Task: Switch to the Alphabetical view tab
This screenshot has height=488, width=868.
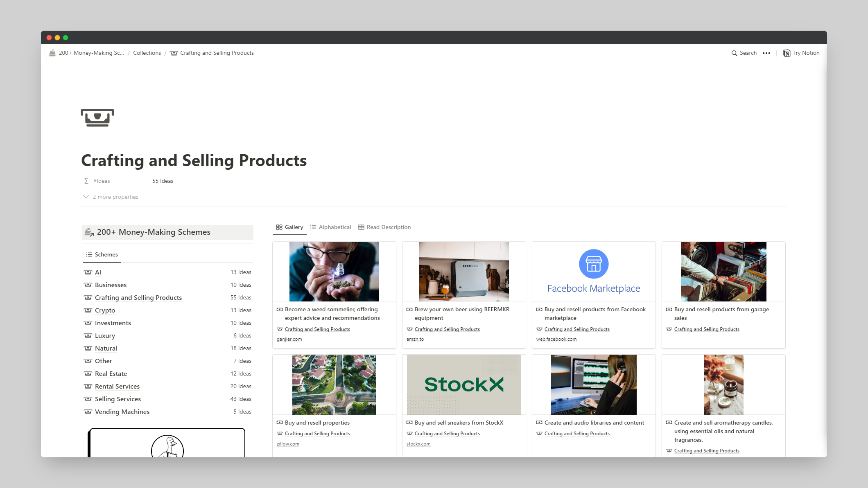Action: 330,227
